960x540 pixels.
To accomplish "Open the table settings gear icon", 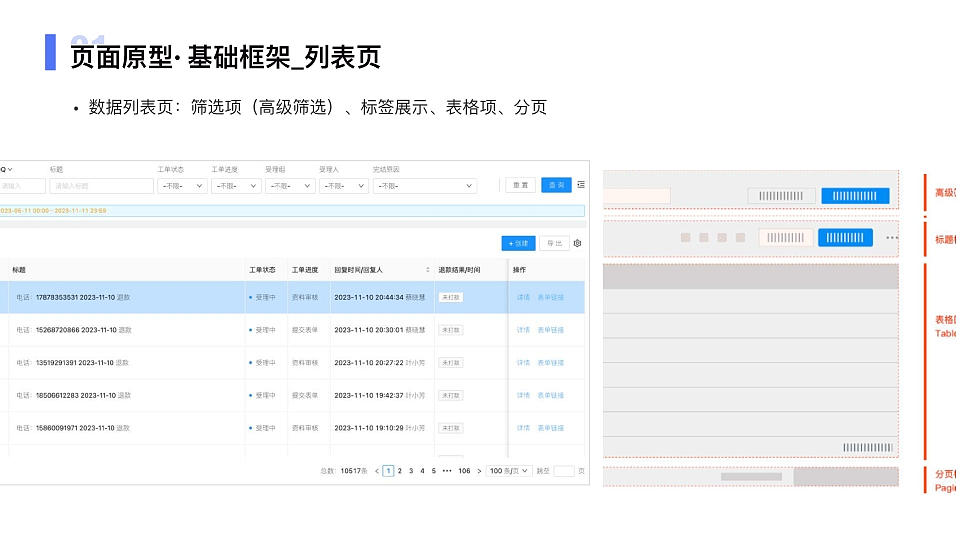I will (577, 244).
